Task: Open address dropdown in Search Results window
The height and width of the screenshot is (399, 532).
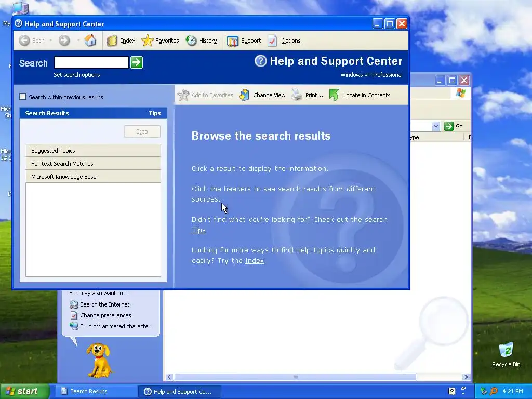Action: pyautogui.click(x=436, y=126)
